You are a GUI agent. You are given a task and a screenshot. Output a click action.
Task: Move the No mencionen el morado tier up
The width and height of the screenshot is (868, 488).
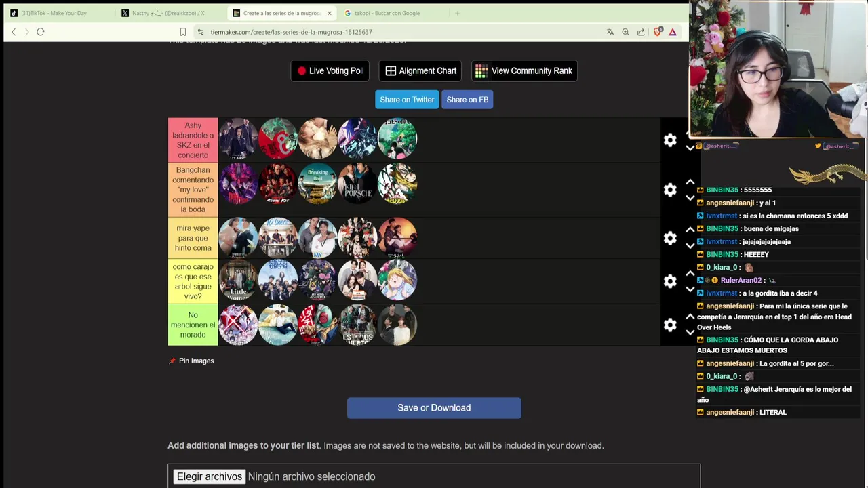(690, 317)
